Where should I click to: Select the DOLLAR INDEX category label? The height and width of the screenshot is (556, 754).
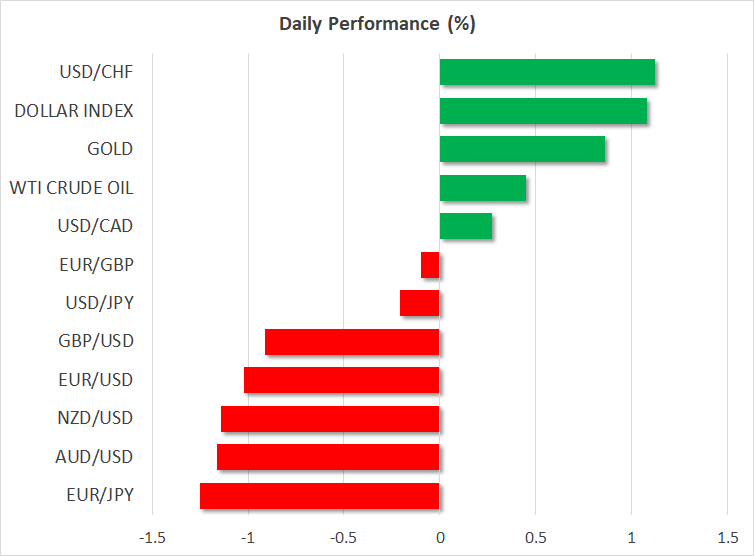74,111
